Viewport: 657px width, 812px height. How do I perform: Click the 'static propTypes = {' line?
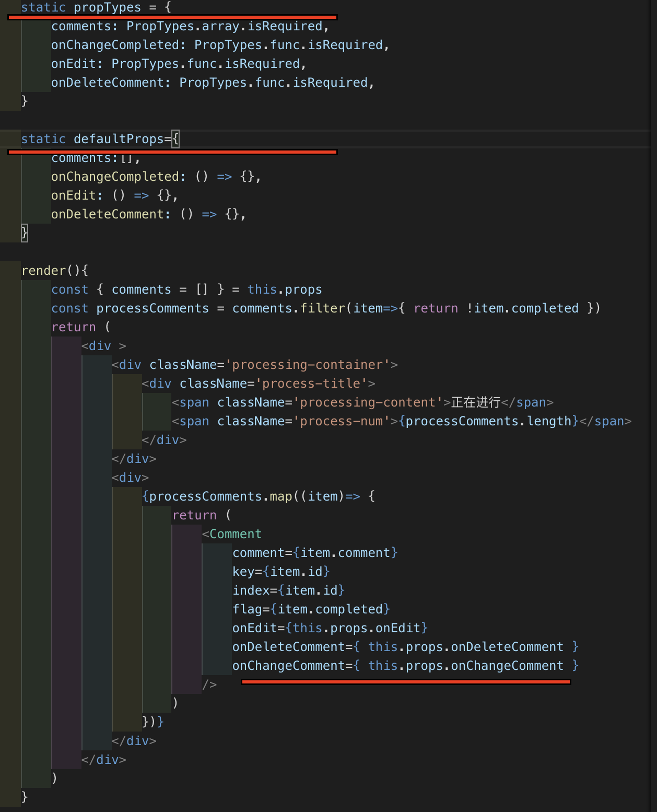coord(96,7)
